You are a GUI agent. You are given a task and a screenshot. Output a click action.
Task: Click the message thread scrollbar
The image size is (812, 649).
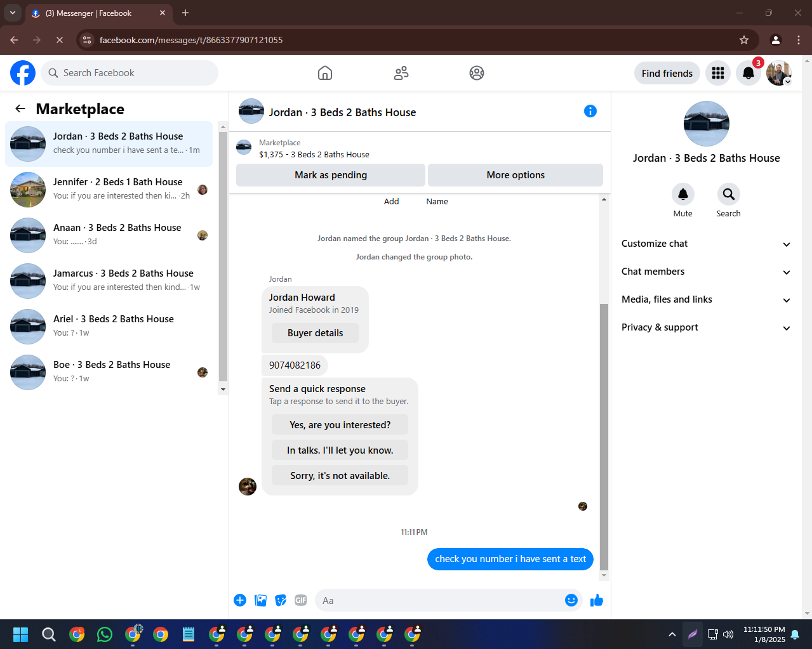(604, 438)
